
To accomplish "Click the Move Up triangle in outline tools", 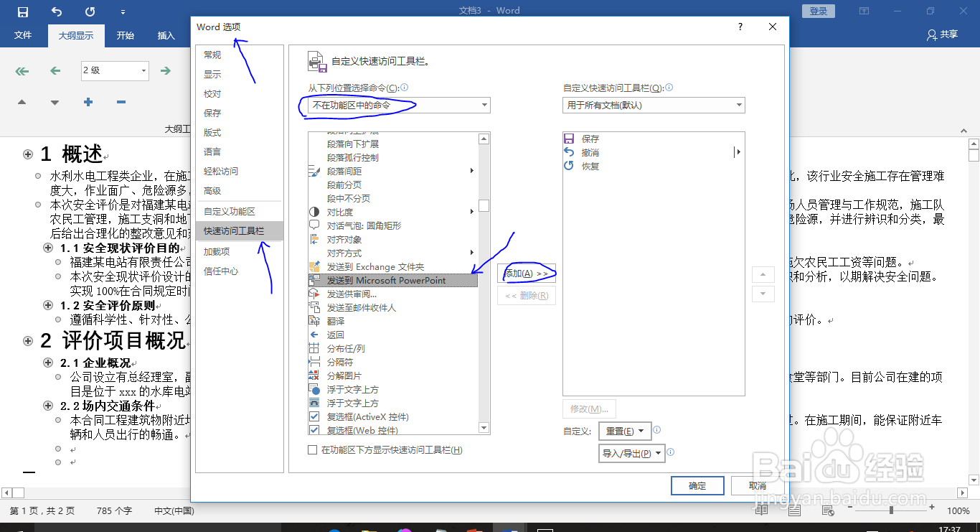I will point(22,103).
